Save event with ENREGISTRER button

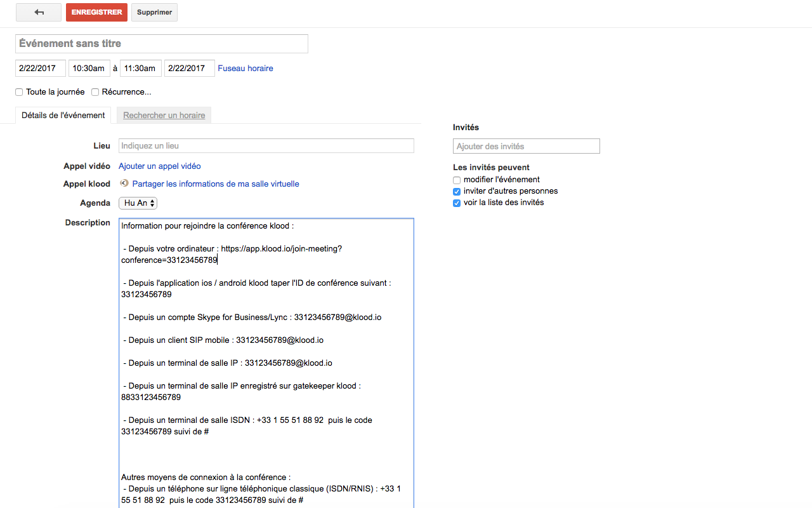(x=96, y=12)
